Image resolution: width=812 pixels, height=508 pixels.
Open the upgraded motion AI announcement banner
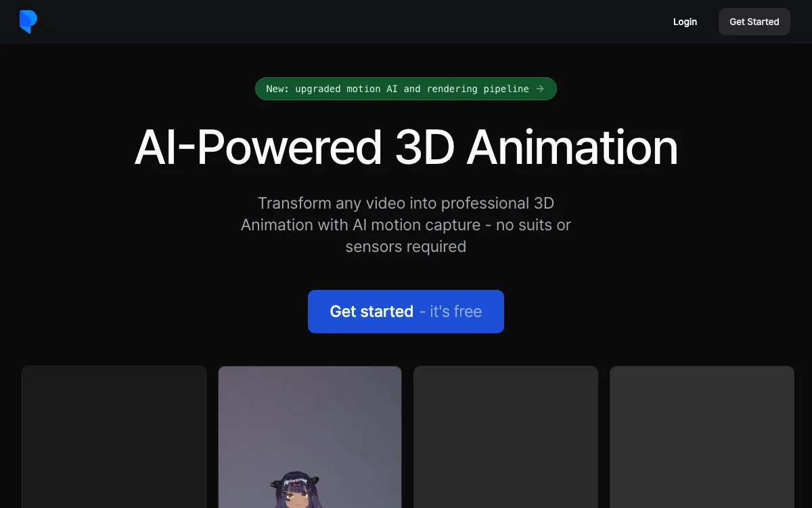pos(406,89)
